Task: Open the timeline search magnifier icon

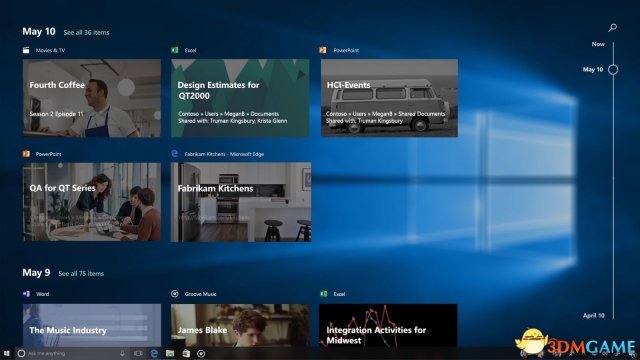Action: click(612, 28)
